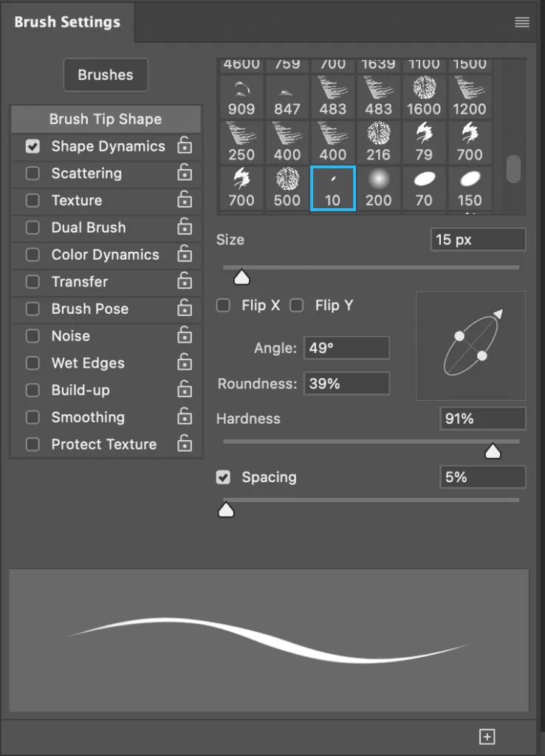Toggle lock icon for Scattering
This screenshot has height=756, width=545.
tap(185, 172)
